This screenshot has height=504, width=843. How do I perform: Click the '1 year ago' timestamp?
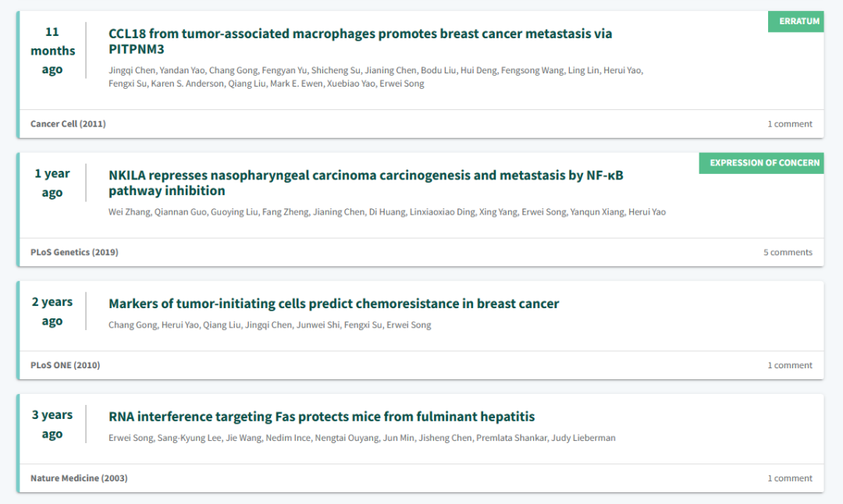(x=52, y=183)
